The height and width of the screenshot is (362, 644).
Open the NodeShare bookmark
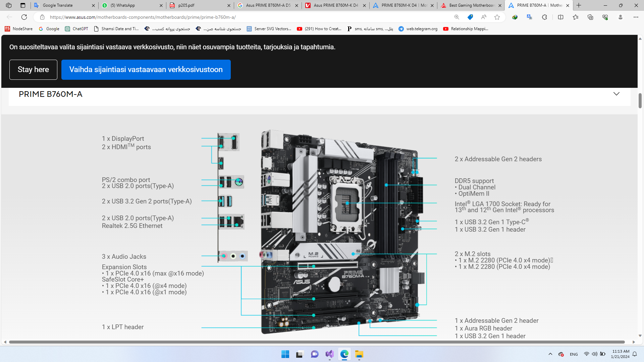[x=19, y=29]
